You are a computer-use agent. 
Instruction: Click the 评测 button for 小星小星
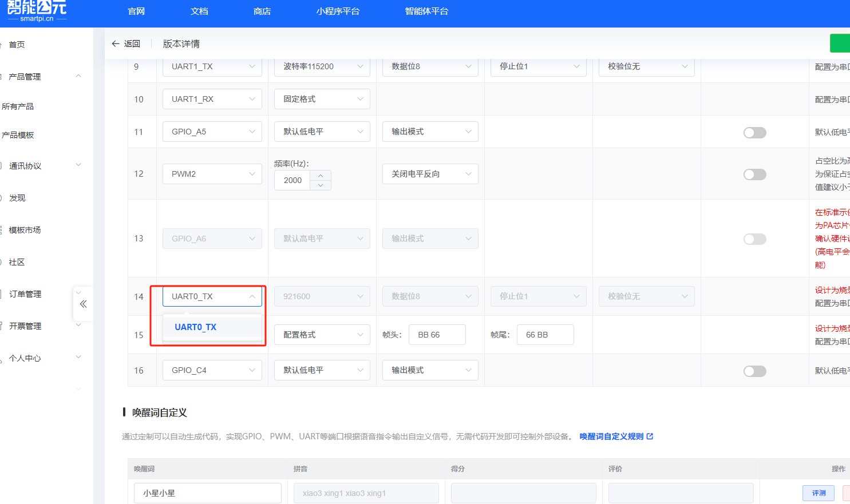[x=818, y=493]
